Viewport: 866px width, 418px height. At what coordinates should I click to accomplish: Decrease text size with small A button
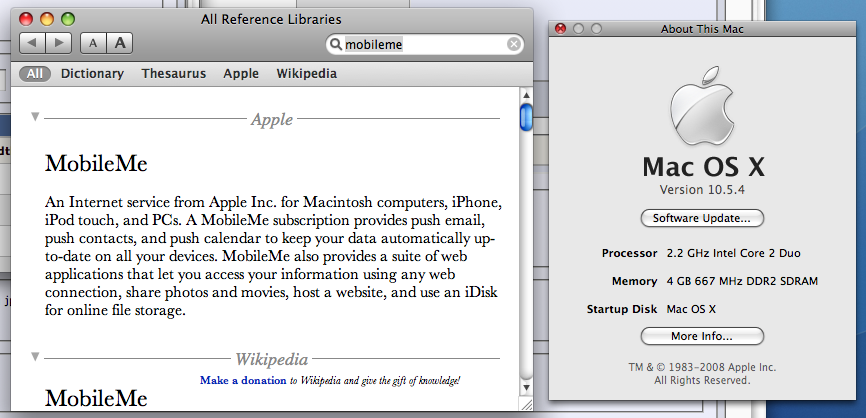[x=93, y=43]
